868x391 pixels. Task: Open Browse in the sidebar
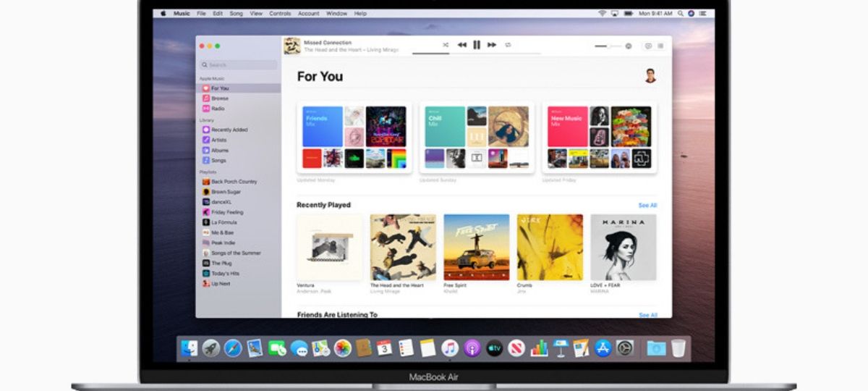pyautogui.click(x=219, y=98)
